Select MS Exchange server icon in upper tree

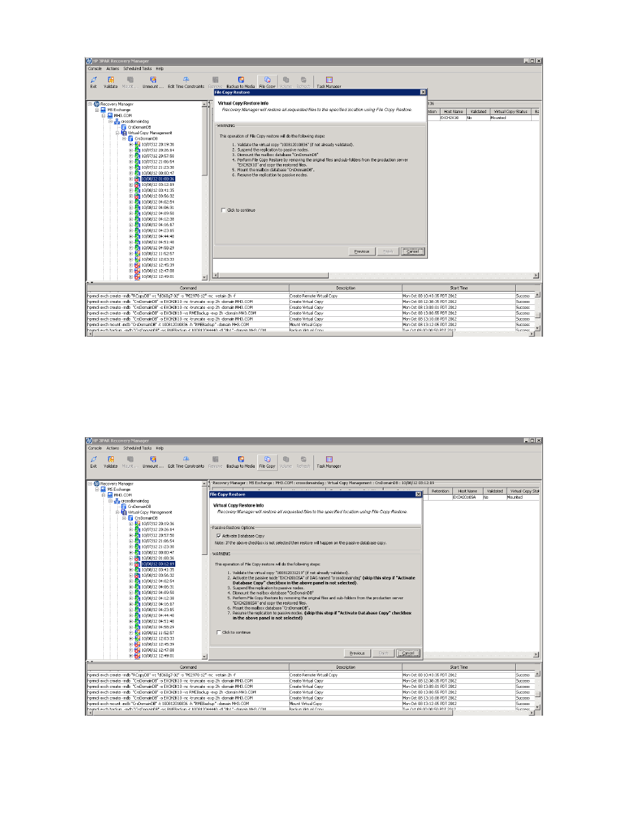coord(103,110)
